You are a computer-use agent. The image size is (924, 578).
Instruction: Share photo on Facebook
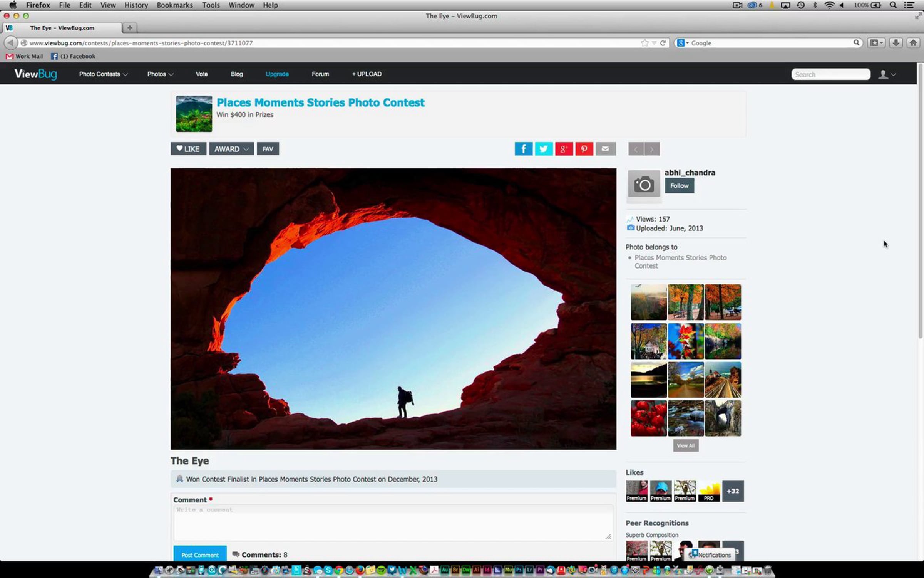[x=523, y=149]
